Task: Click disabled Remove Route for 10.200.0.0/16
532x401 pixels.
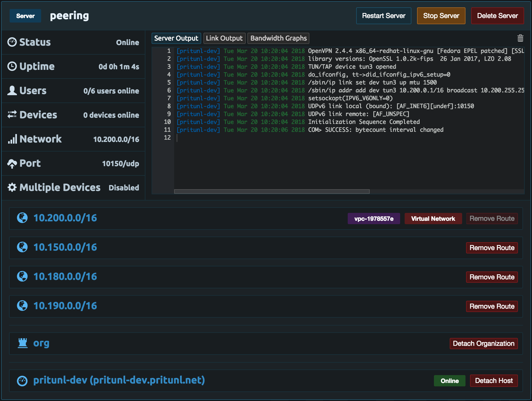Action: pos(492,219)
